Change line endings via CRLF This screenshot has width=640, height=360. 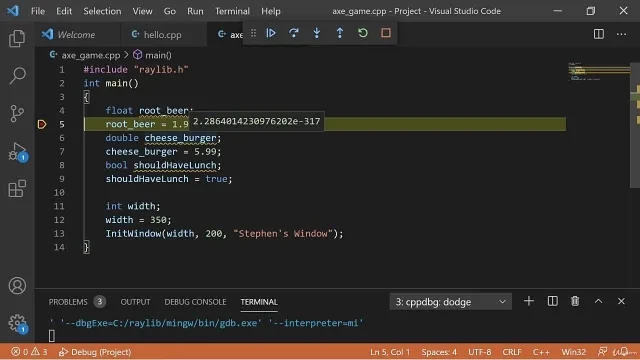click(x=512, y=352)
